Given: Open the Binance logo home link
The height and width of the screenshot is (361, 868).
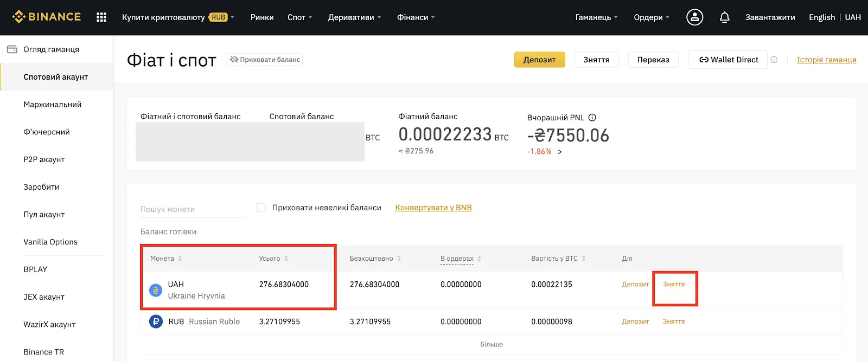Looking at the screenshot, I should pyautogui.click(x=47, y=17).
